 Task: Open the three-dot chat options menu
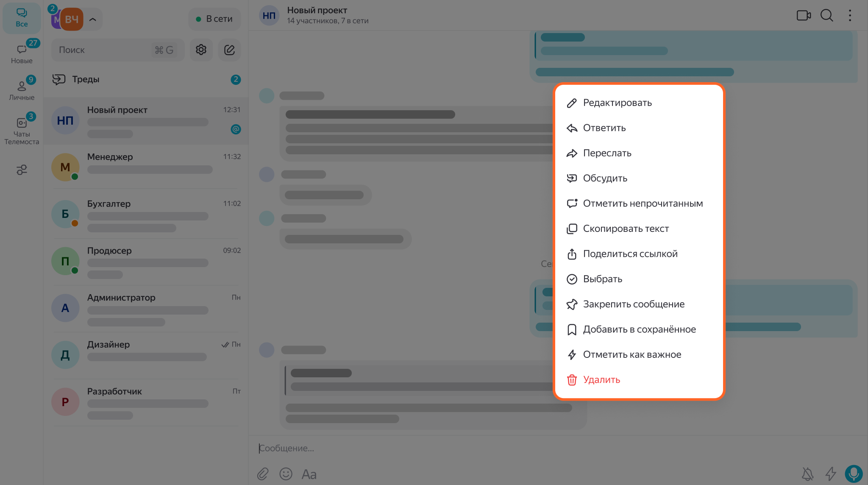coord(850,16)
